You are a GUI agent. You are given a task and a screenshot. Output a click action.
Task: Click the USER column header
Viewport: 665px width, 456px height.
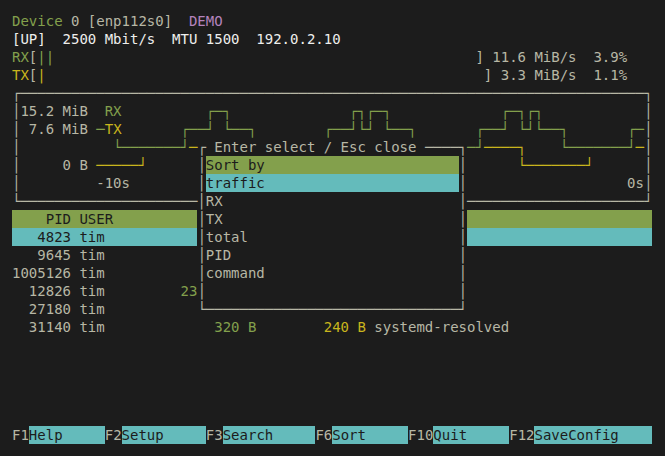pyautogui.click(x=96, y=219)
